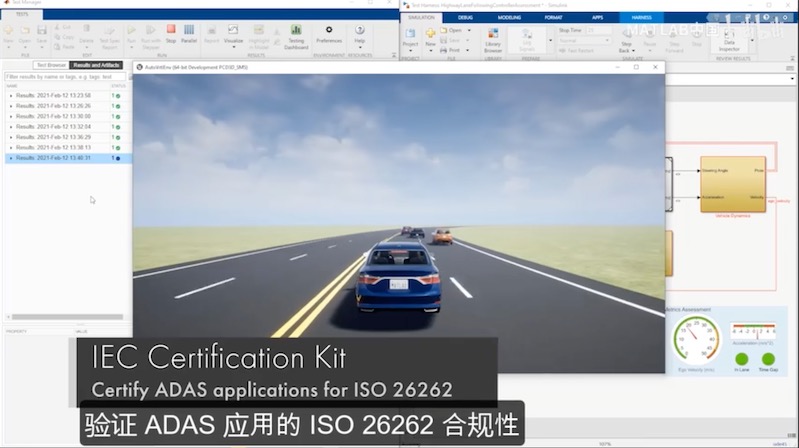Open the Library Browser

coord(493,41)
